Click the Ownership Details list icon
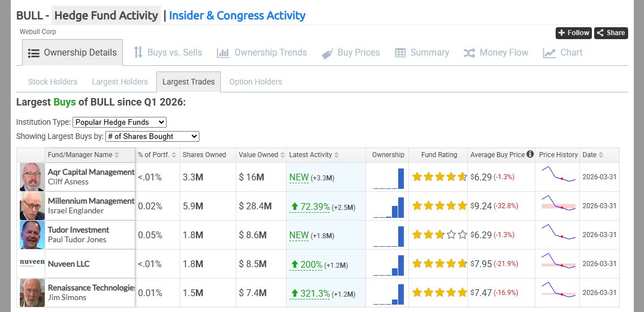Screen dimensions: 644x312 pyautogui.click(x=33, y=53)
